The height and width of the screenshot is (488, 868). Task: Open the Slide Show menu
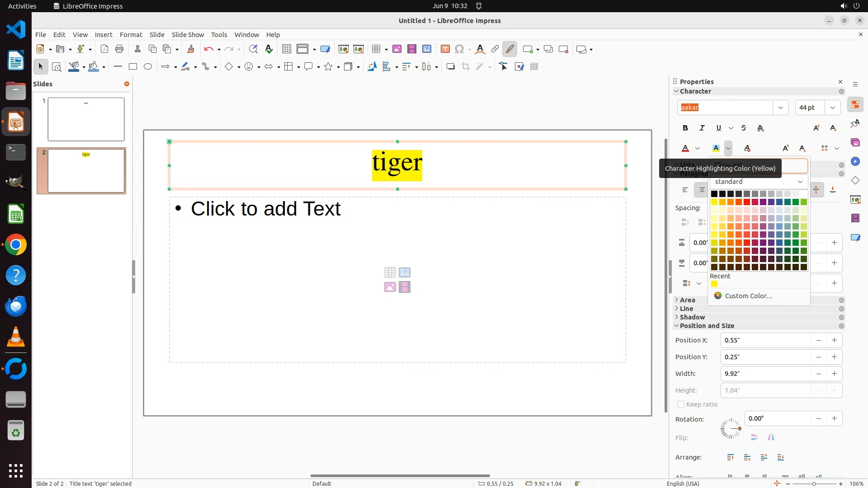pos(188,35)
